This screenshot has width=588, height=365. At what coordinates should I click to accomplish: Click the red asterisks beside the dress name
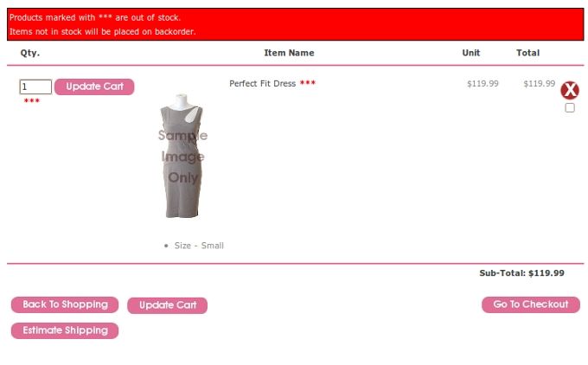[x=308, y=82]
